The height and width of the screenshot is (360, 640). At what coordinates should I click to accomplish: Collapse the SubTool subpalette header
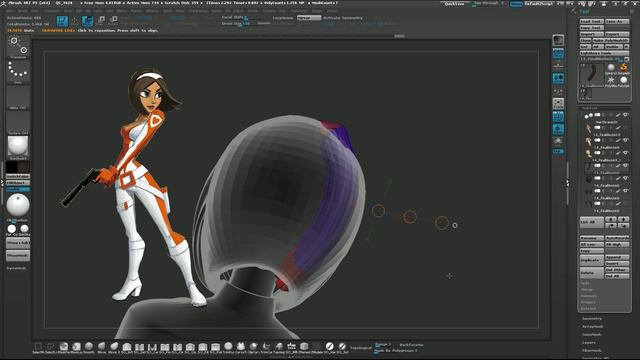pyautogui.click(x=589, y=108)
